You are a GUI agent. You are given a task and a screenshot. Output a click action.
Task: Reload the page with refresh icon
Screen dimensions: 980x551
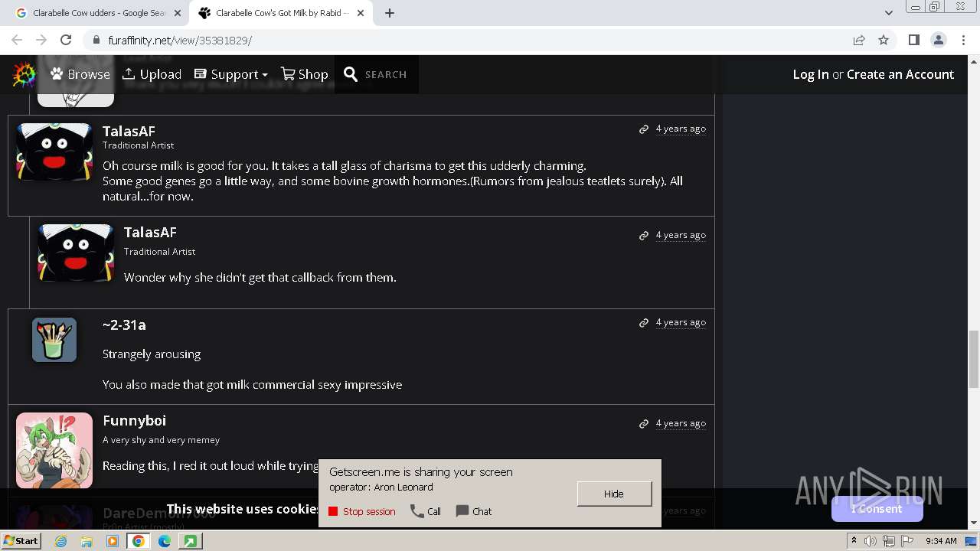tap(66, 40)
